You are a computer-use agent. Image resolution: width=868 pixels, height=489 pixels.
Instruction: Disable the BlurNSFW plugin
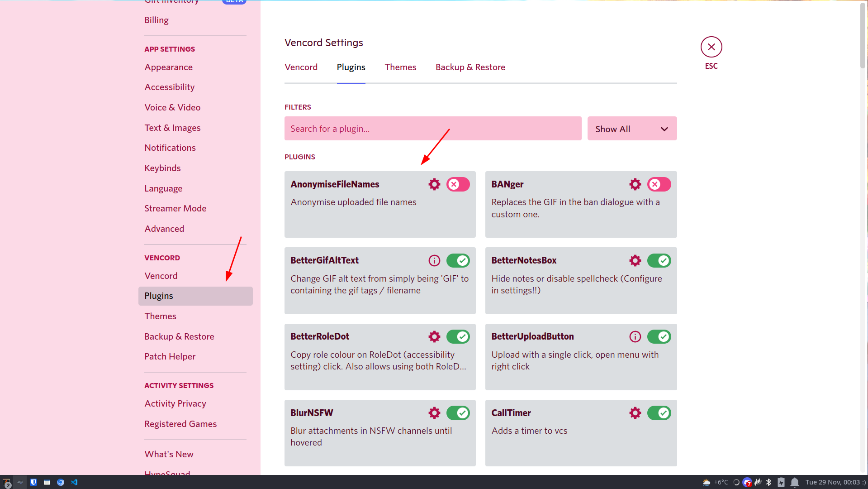[x=458, y=413]
